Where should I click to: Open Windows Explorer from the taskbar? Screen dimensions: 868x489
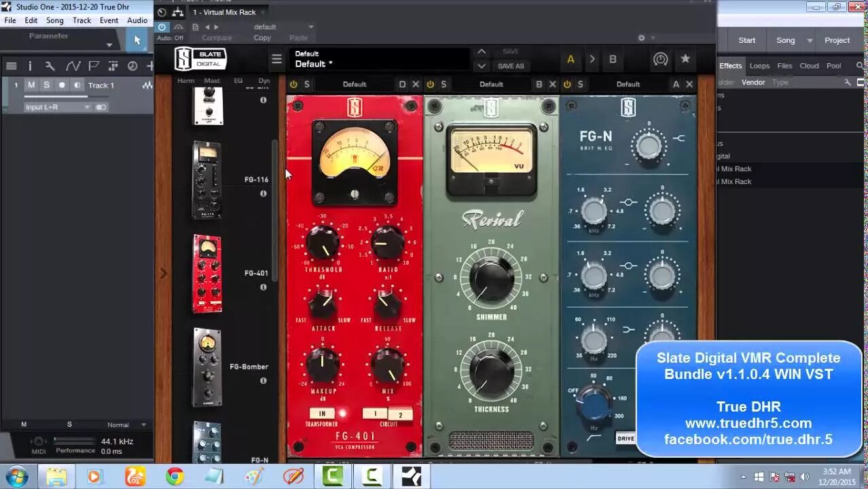click(56, 477)
